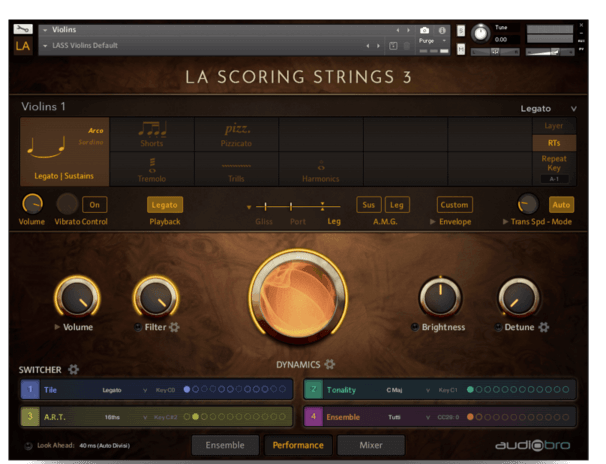Viewport: 606px width, 464px height.
Task: Toggle the Mute M button
Action: (x=461, y=49)
